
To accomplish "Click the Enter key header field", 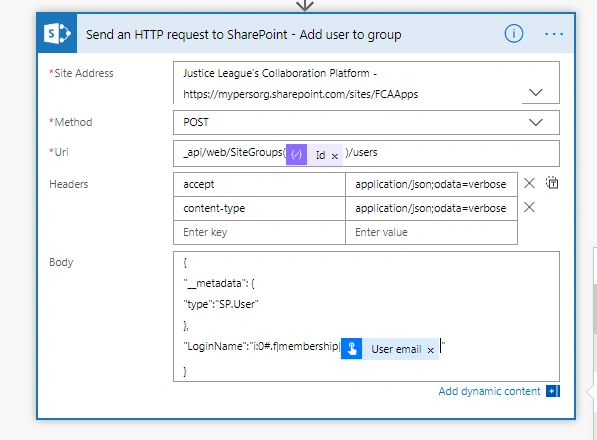I will coord(259,233).
